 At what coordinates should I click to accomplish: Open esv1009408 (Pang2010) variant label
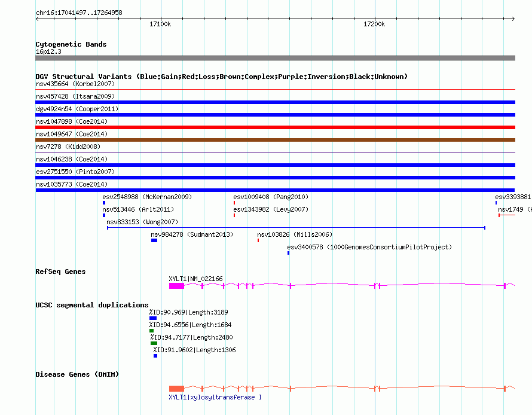[271, 197]
